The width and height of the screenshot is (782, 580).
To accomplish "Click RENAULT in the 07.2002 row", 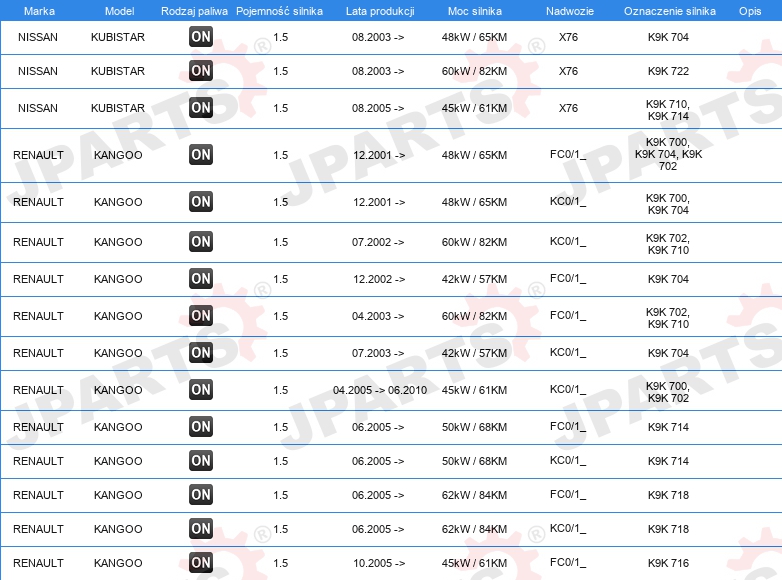I will [x=38, y=242].
